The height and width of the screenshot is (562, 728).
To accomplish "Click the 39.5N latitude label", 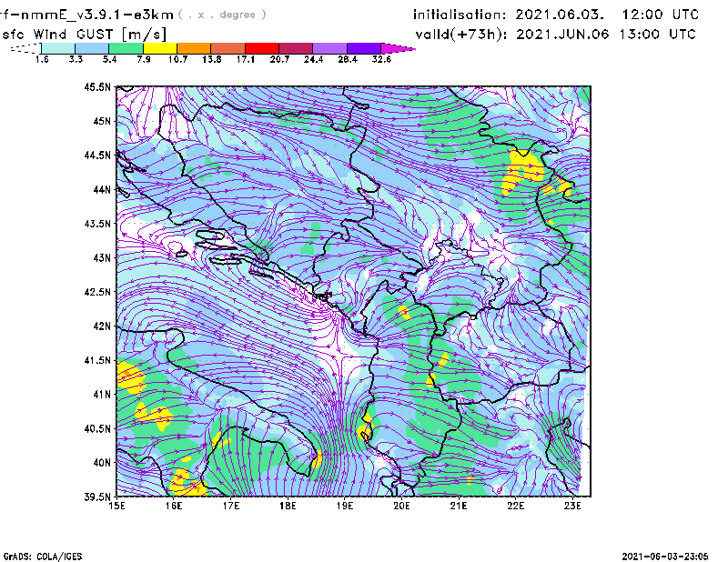I will [97, 497].
